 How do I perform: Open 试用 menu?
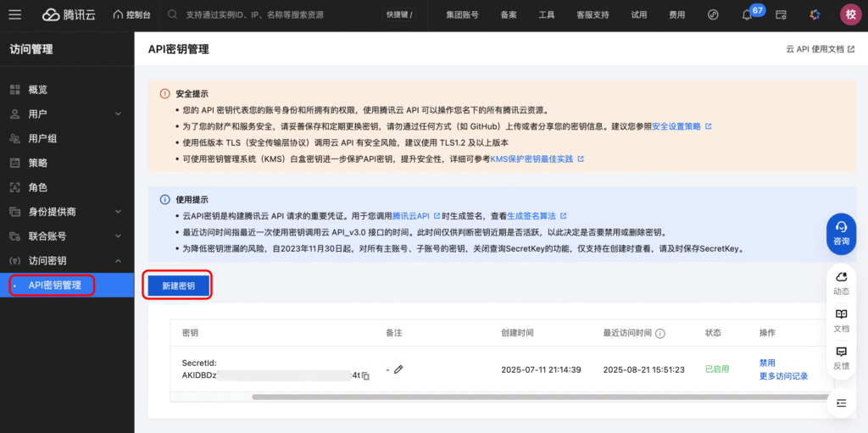point(638,15)
